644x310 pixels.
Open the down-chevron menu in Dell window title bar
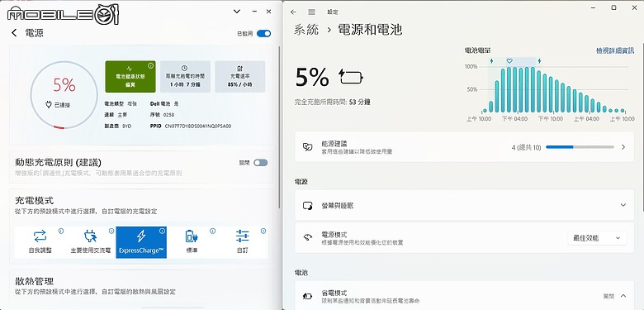[x=237, y=12]
